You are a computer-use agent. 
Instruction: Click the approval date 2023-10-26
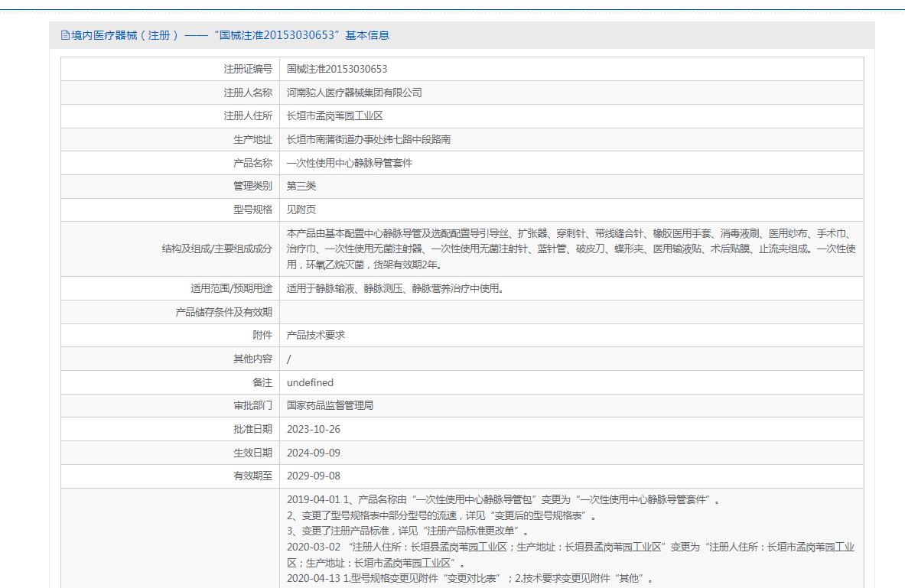pyautogui.click(x=314, y=429)
